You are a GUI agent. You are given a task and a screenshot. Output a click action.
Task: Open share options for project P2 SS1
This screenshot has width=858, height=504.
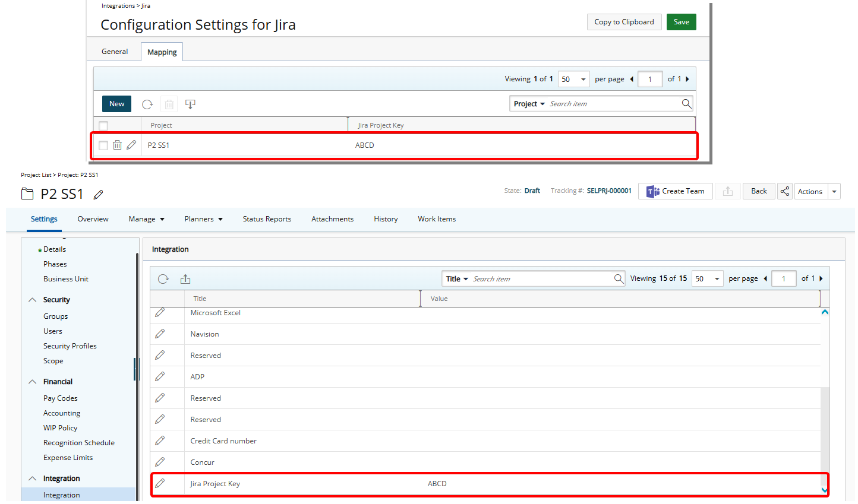pos(785,191)
